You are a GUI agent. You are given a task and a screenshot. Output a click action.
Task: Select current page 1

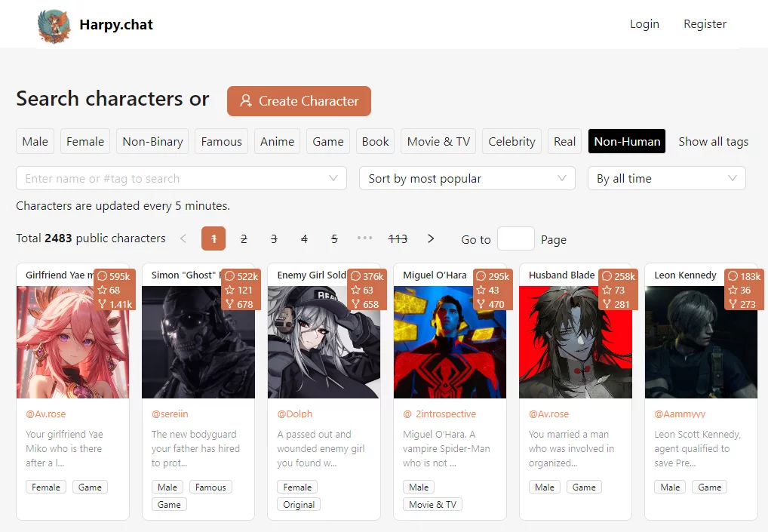pyautogui.click(x=214, y=238)
